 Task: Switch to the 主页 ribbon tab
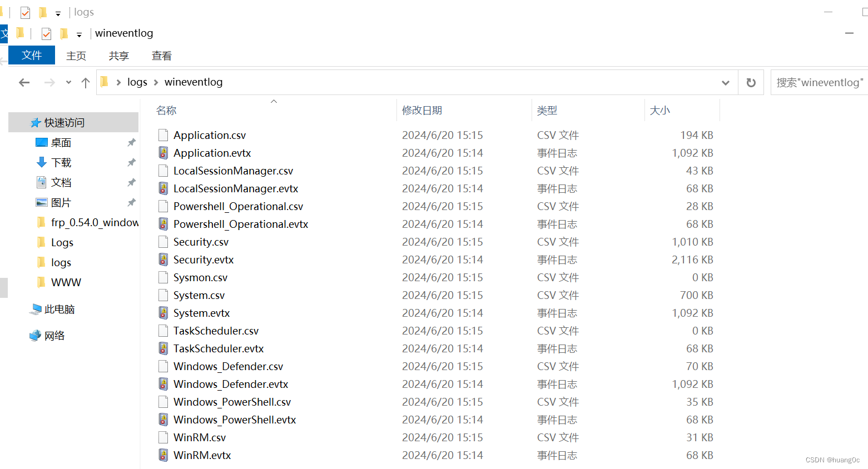pos(76,56)
